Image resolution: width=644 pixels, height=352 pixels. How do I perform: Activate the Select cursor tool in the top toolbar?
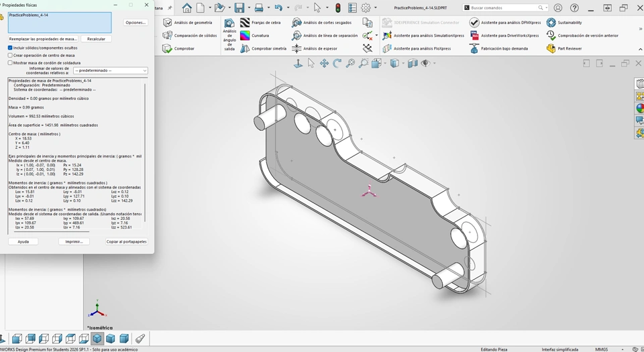click(x=317, y=8)
